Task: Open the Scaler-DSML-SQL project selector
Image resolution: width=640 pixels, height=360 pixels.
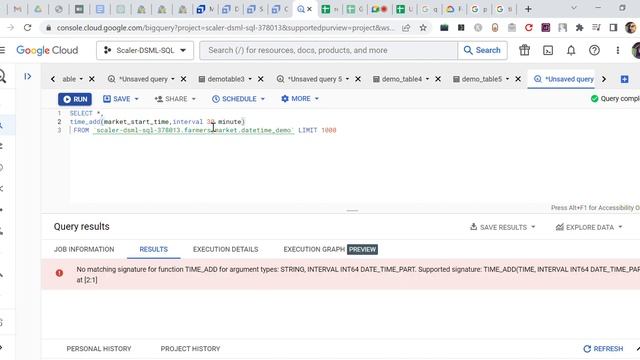Action: pos(145,50)
